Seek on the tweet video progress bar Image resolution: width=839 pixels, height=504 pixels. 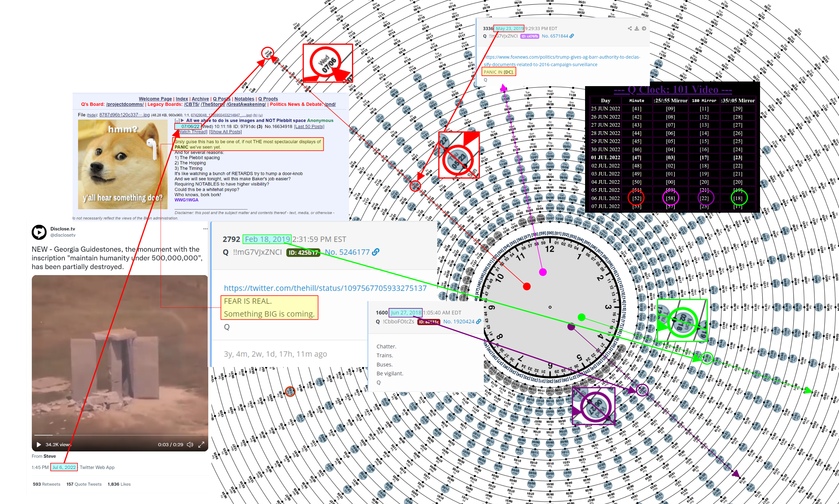click(120, 435)
